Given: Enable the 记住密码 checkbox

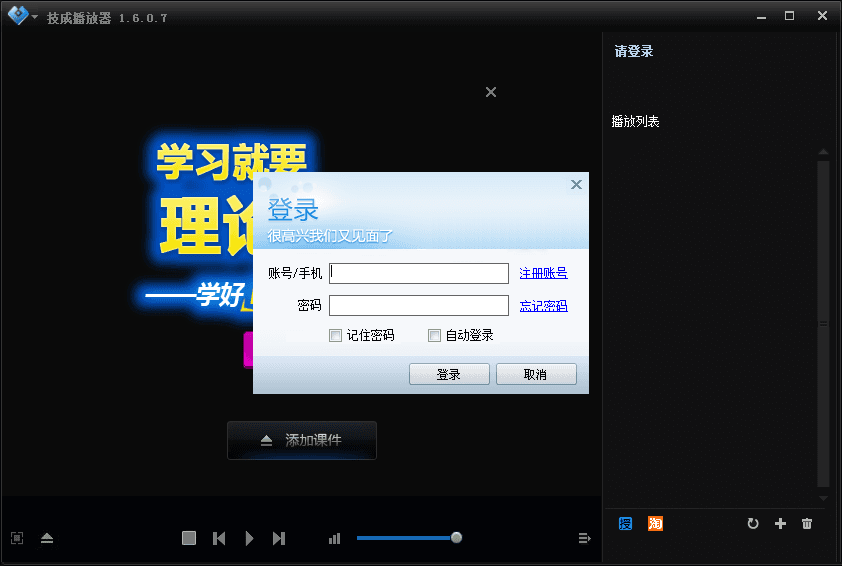Looking at the screenshot, I should (x=336, y=336).
